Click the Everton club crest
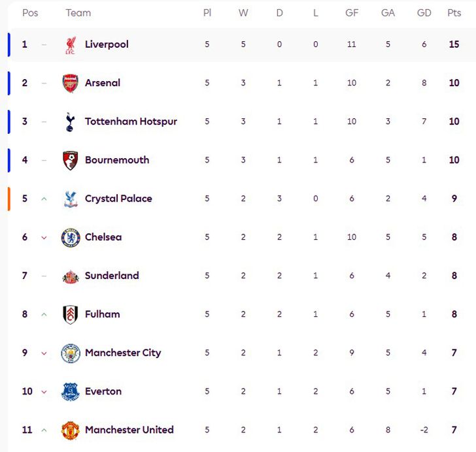 [x=70, y=392]
